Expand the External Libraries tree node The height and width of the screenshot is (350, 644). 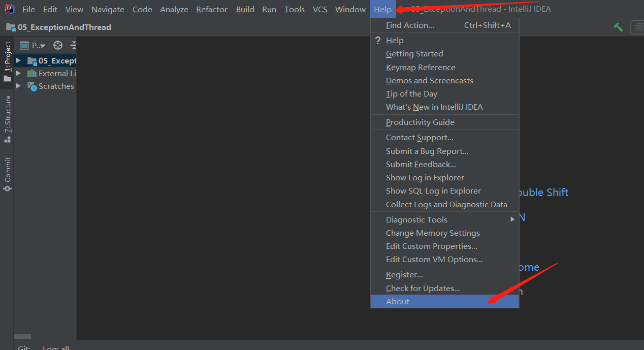click(18, 73)
